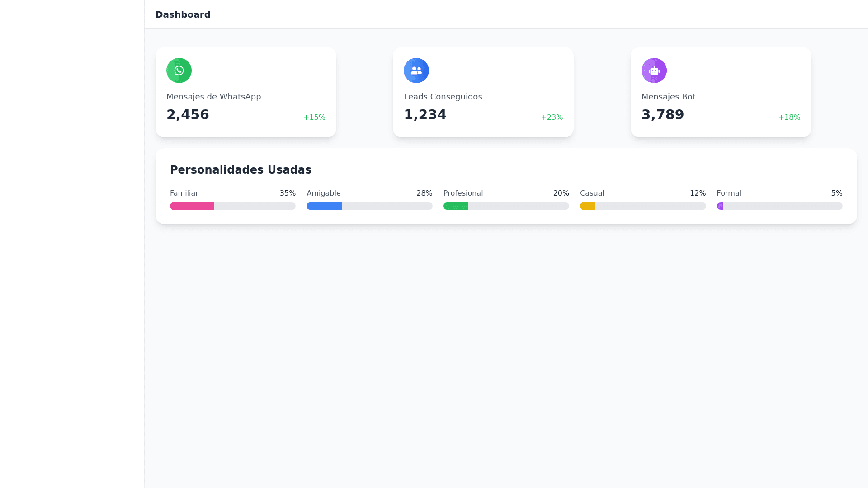The height and width of the screenshot is (488, 868).
Task: Click the green WhatsApp icon
Action: (179, 70)
